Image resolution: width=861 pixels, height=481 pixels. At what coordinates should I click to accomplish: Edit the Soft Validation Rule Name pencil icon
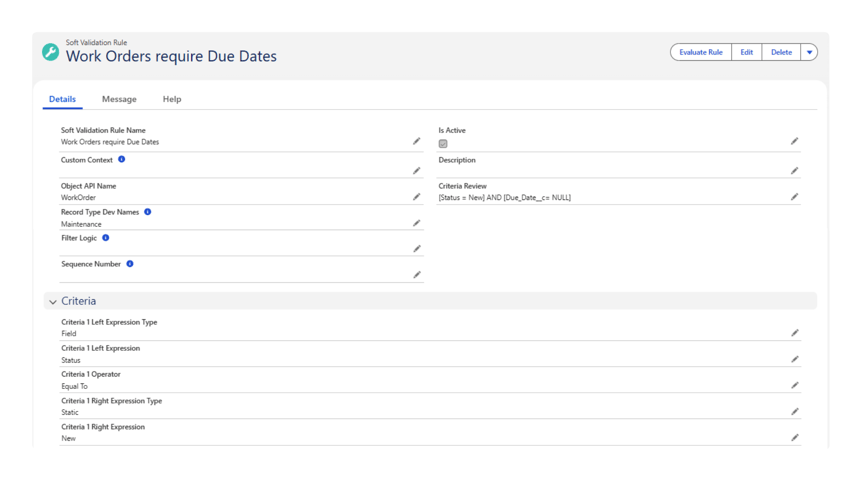[x=417, y=142]
